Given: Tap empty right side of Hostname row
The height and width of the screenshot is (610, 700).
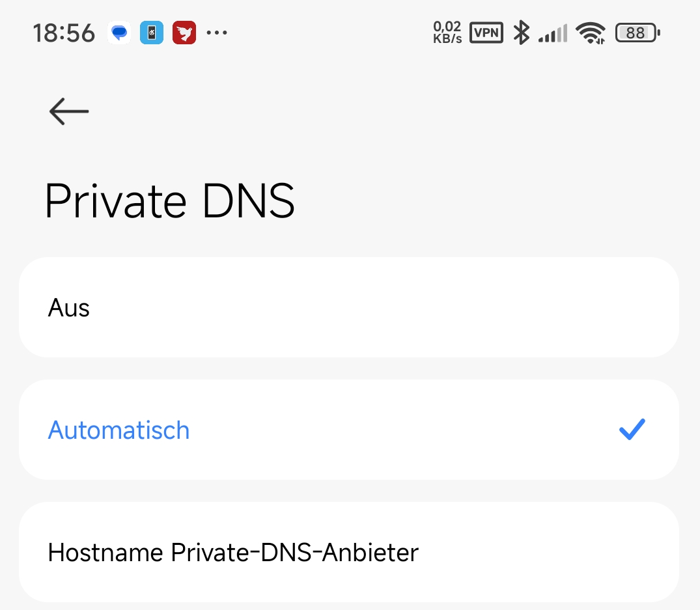Looking at the screenshot, I should tap(549, 552).
